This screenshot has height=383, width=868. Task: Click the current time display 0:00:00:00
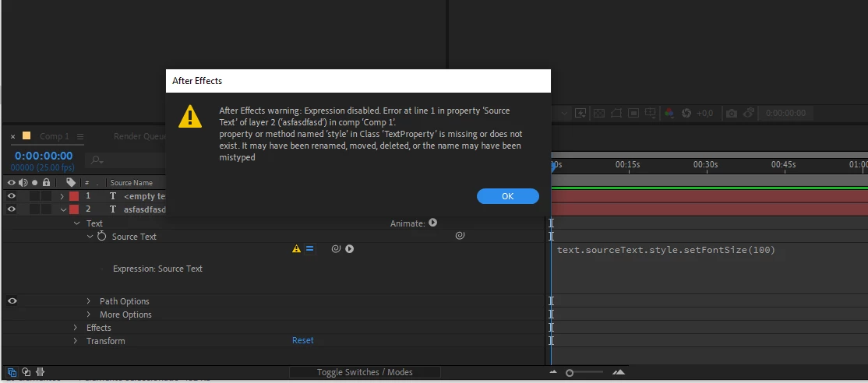(44, 156)
